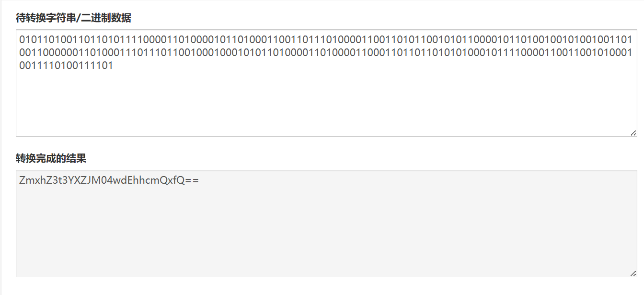
Task: Click the 转换完成的结果 heading
Action: click(x=51, y=158)
